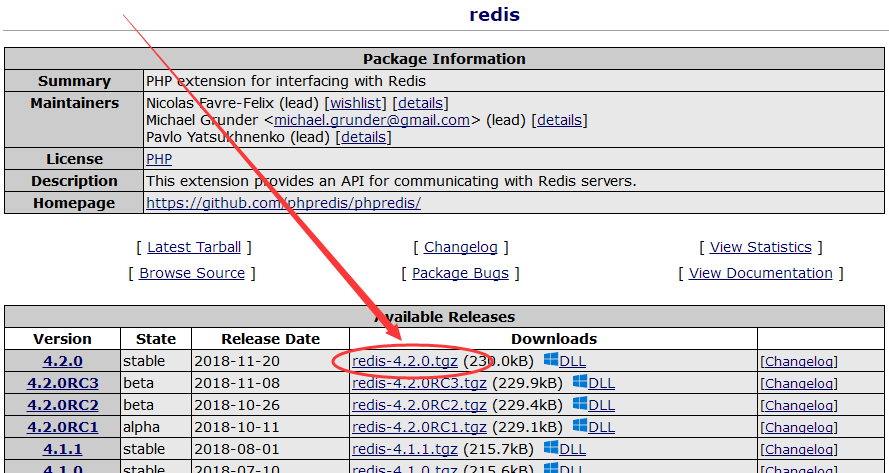Viewport: 889px width, 473px height.
Task: Click the Homepage row label
Action: [74, 203]
